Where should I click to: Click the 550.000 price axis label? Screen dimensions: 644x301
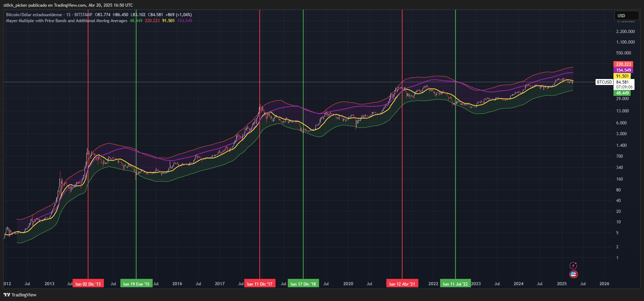coord(624,53)
